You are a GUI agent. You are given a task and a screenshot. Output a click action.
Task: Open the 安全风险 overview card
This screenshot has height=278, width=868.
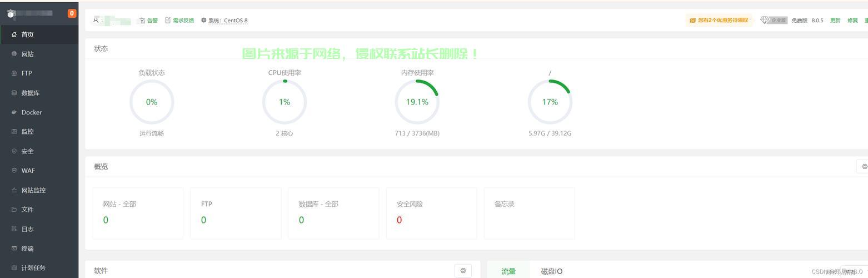point(431,213)
